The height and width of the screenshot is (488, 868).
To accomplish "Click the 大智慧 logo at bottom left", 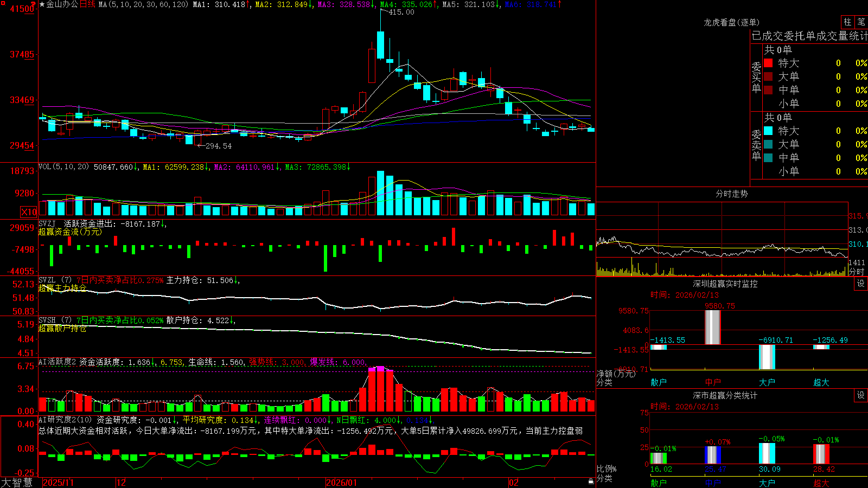I will pos(17,483).
